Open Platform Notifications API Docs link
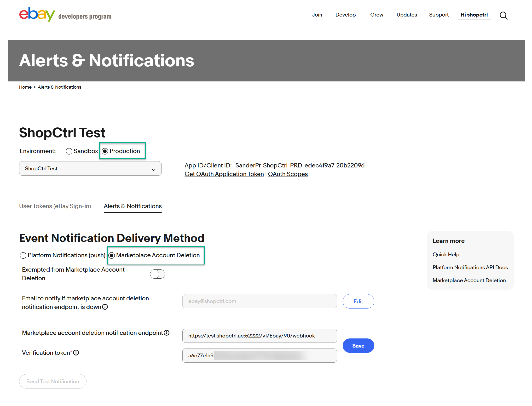This screenshot has height=406, width=532. (x=470, y=268)
